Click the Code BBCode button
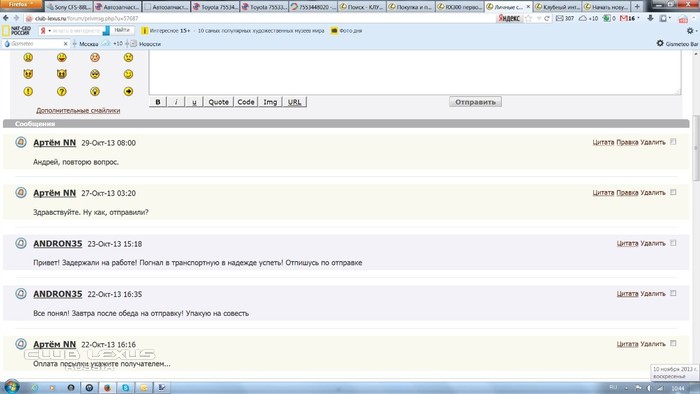700x394 pixels. point(246,102)
